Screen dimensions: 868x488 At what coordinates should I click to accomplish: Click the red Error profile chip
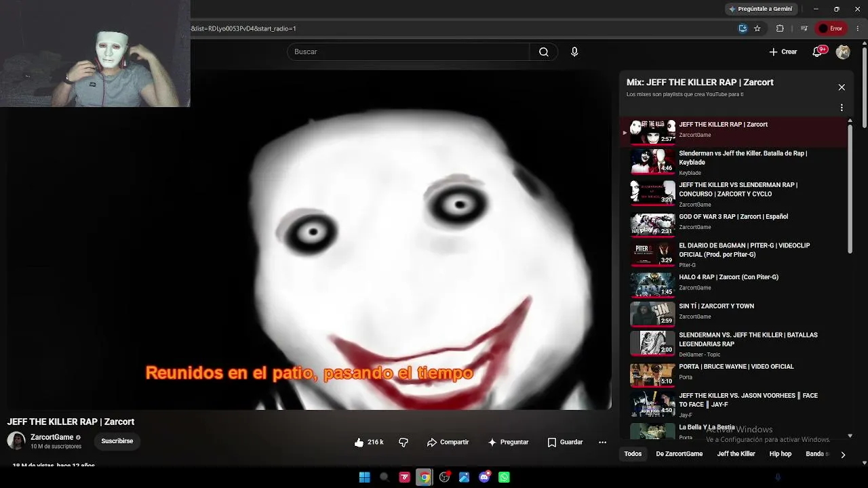(831, 28)
